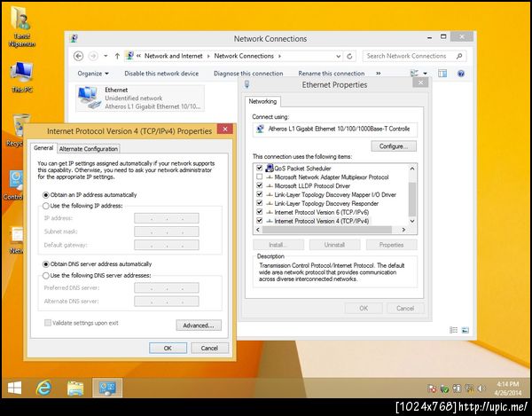
Task: Launch Internet Explorer from taskbar
Action: (44, 388)
